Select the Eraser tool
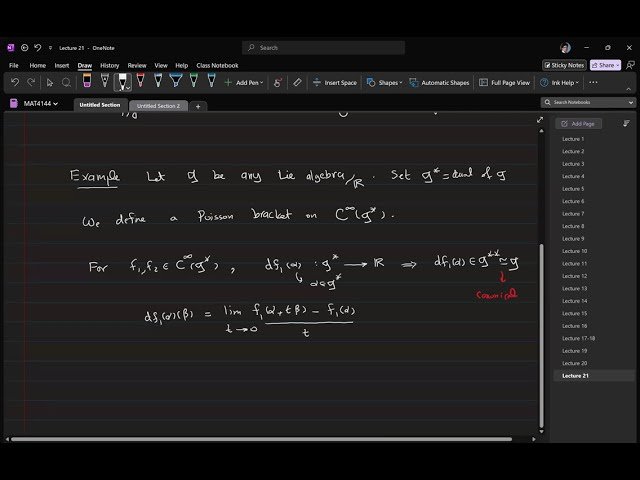 (x=297, y=82)
